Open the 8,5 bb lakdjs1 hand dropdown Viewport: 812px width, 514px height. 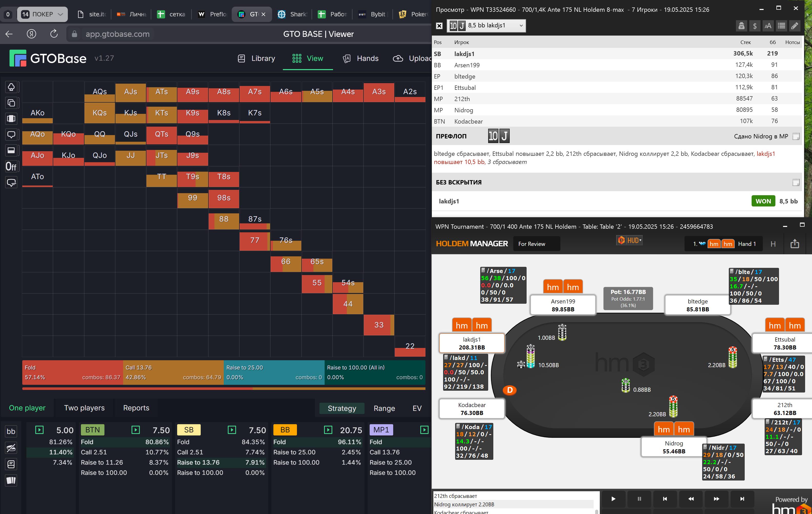click(x=486, y=26)
